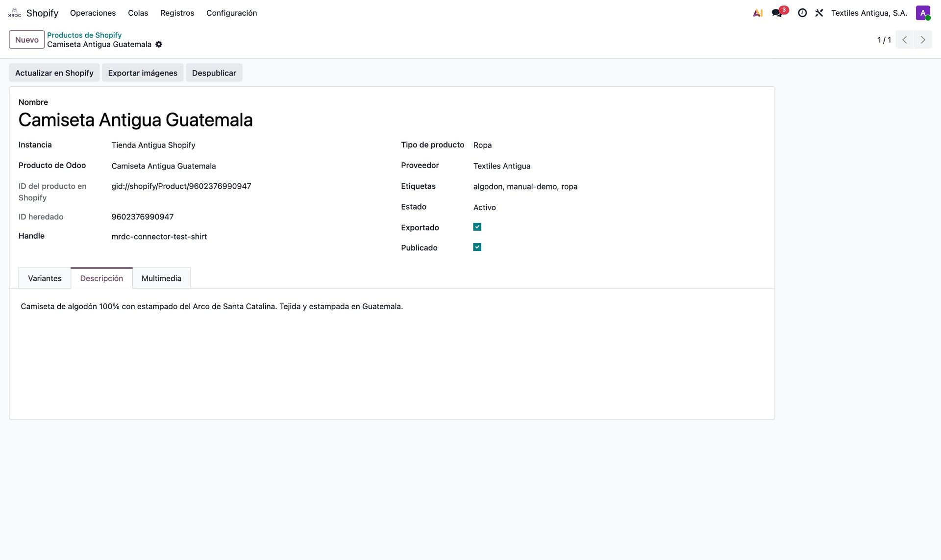Click Actualizar en Shopify button
Viewport: 941px width, 560px height.
click(54, 73)
